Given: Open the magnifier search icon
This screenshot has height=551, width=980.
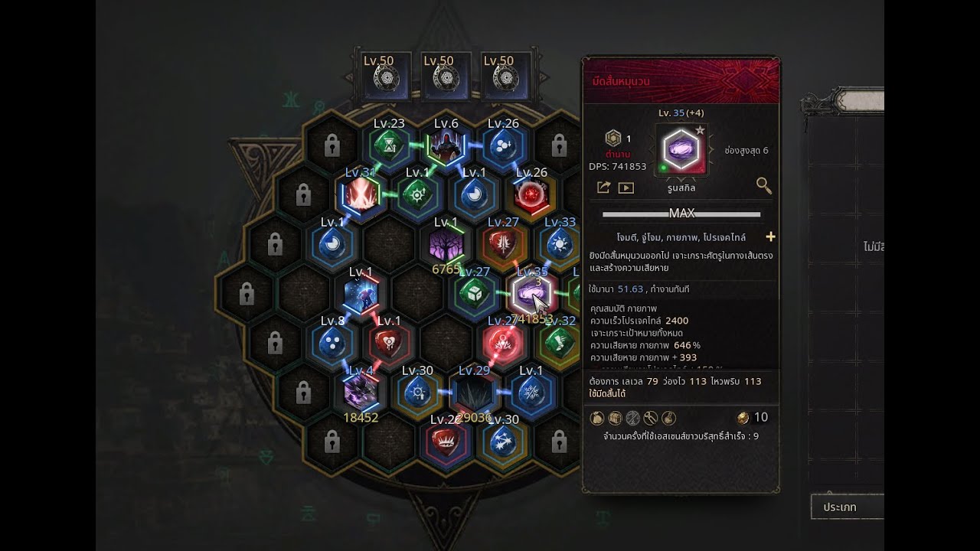Looking at the screenshot, I should (x=763, y=185).
